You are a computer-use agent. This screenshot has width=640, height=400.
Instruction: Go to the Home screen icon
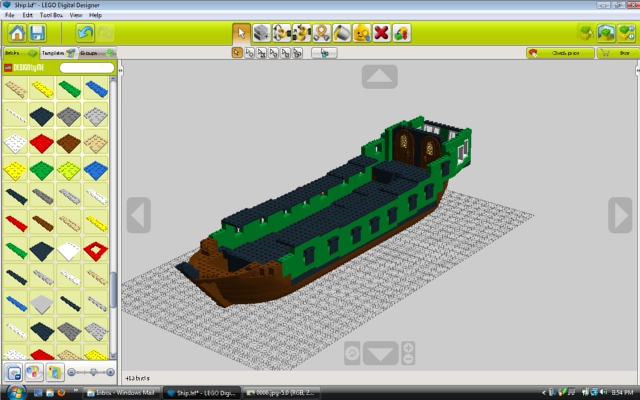[17, 33]
